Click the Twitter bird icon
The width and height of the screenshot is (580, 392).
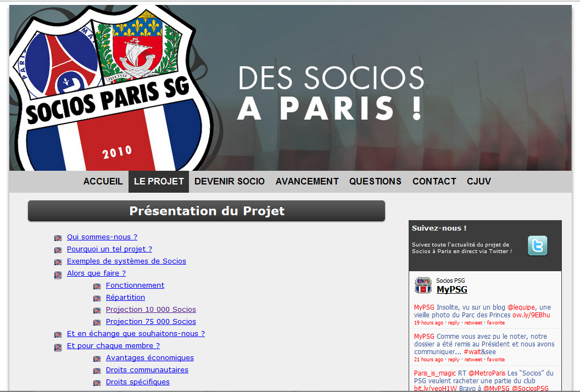click(537, 245)
